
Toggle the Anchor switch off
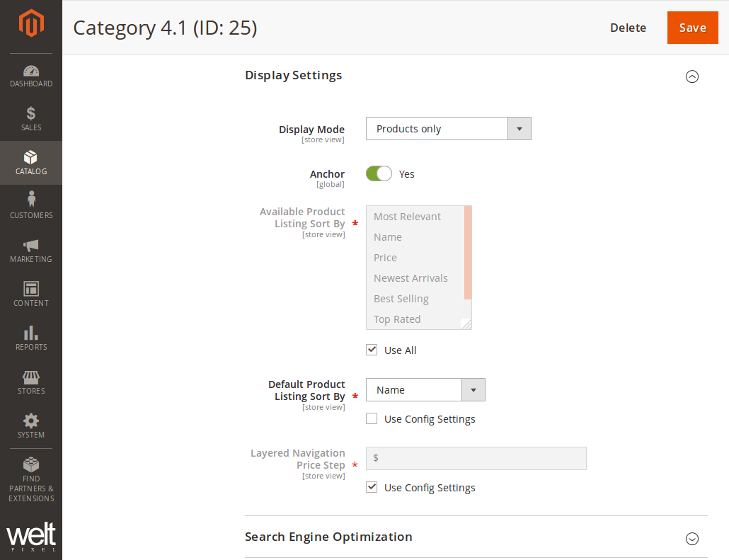pyautogui.click(x=379, y=173)
